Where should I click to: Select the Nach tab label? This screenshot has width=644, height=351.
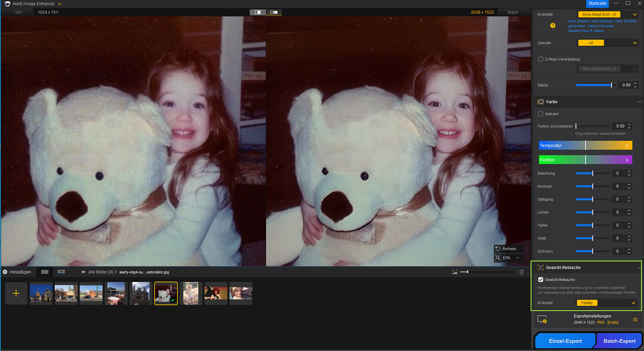[513, 12]
